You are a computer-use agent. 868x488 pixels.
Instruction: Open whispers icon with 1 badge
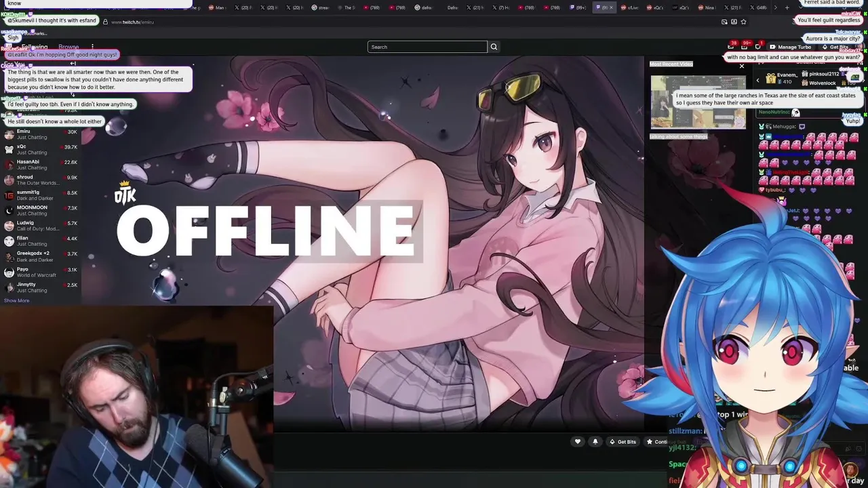coord(758,47)
